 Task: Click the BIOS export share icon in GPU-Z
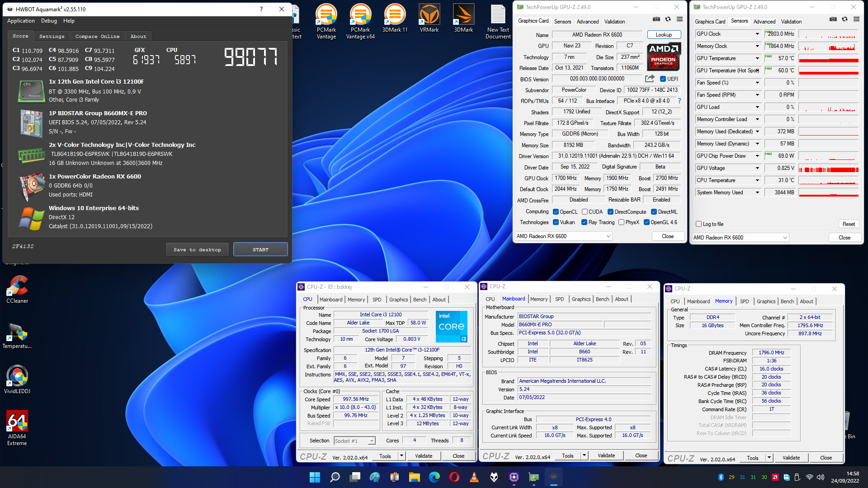(x=650, y=79)
